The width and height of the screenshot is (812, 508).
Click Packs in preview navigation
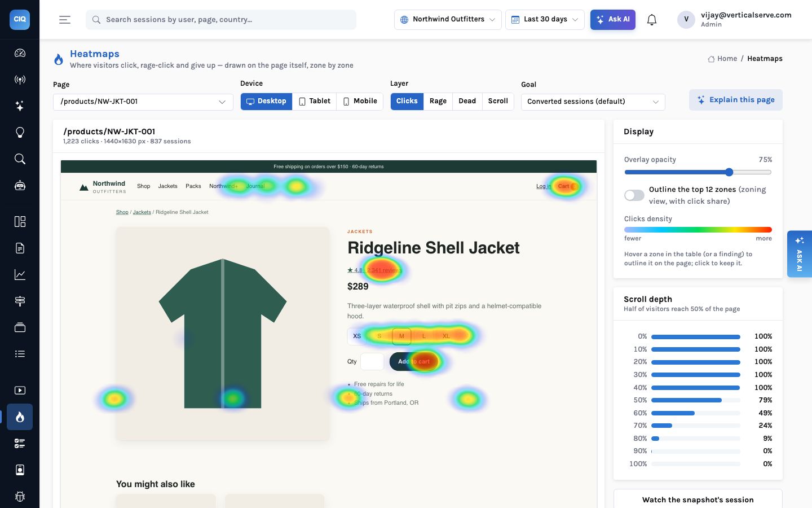tap(193, 186)
